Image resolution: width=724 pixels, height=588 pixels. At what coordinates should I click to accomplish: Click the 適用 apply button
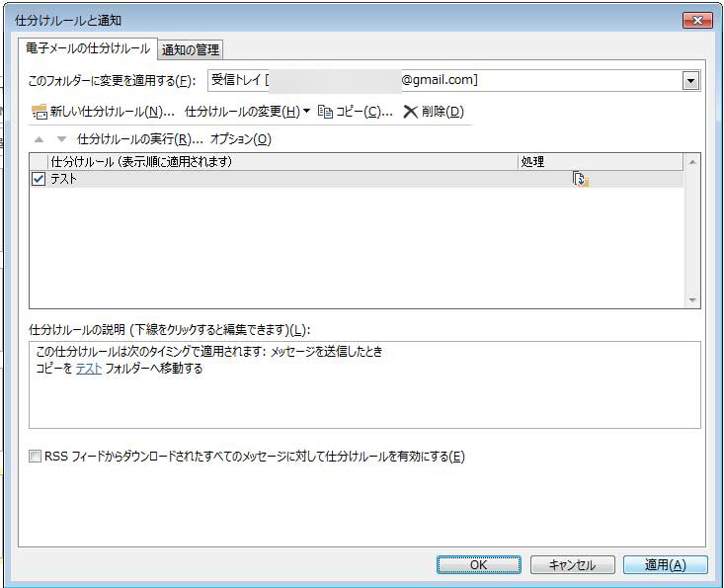coord(665,565)
